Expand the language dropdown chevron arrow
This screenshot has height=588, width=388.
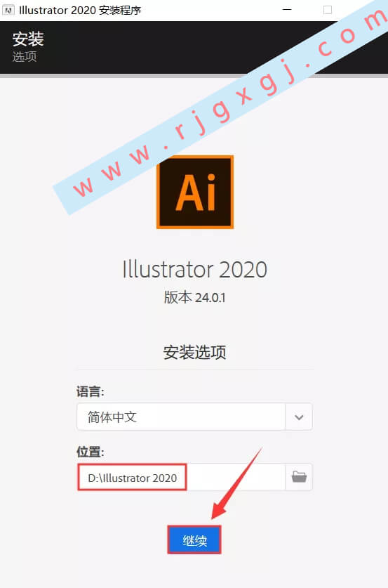299,417
